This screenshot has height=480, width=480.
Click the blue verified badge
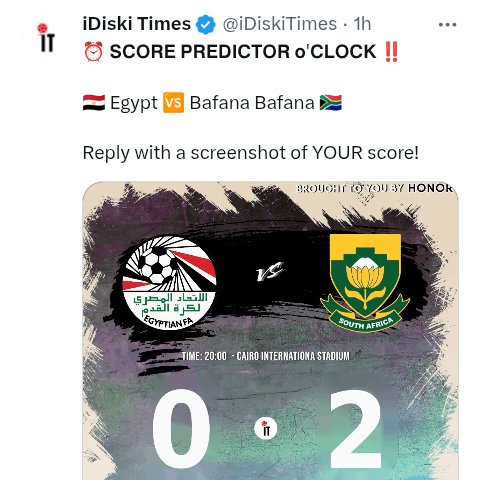coord(206,25)
